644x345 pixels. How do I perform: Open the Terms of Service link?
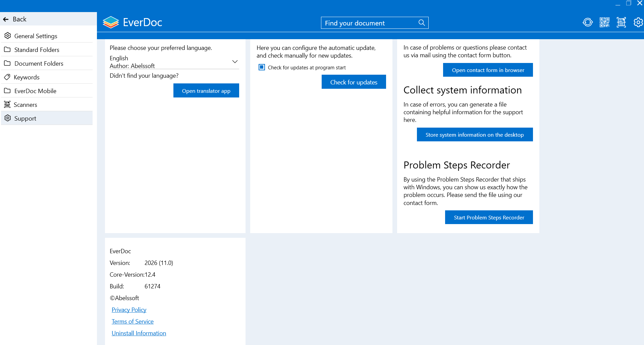point(132,322)
